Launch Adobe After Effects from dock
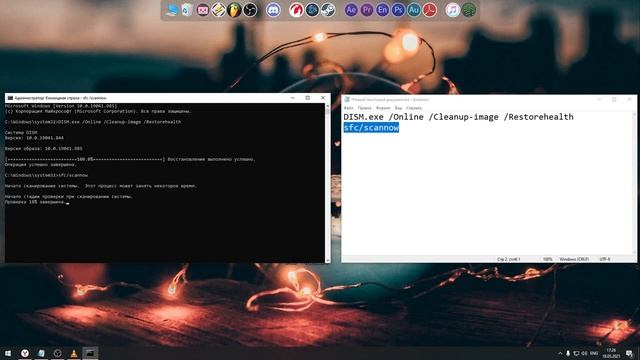 [x=351, y=10]
